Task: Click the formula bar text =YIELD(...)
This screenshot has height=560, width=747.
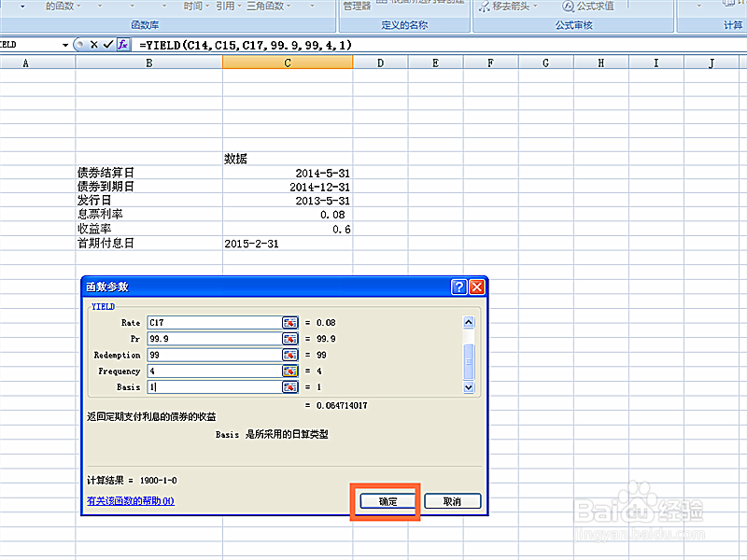Action: click(x=246, y=45)
